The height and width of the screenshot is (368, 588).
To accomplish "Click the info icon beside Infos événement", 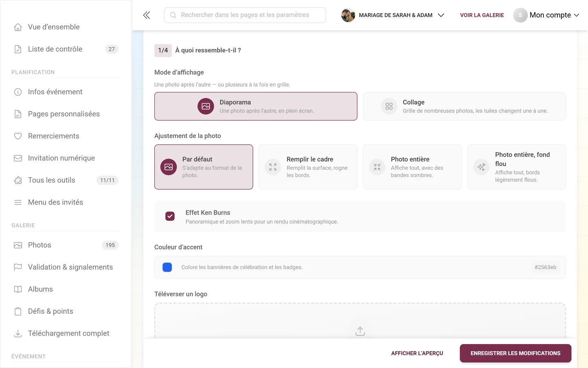I will 18,92.
